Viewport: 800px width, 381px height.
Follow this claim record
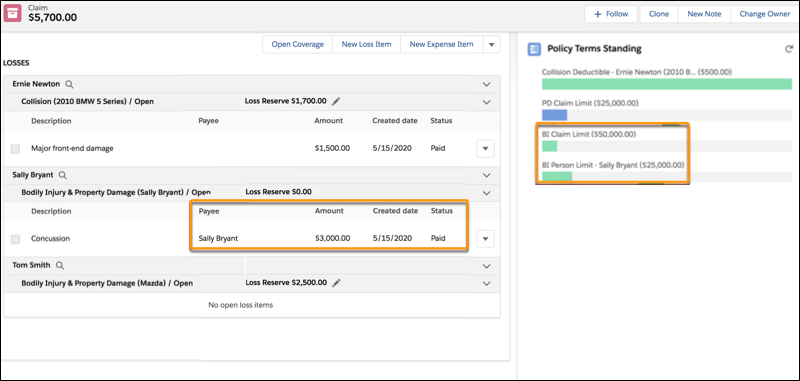pyautogui.click(x=611, y=14)
